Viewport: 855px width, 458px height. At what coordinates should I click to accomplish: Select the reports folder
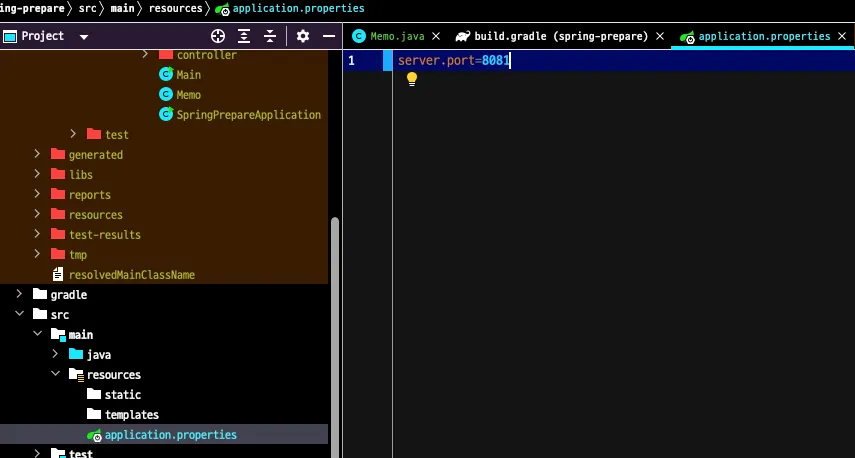(x=89, y=195)
